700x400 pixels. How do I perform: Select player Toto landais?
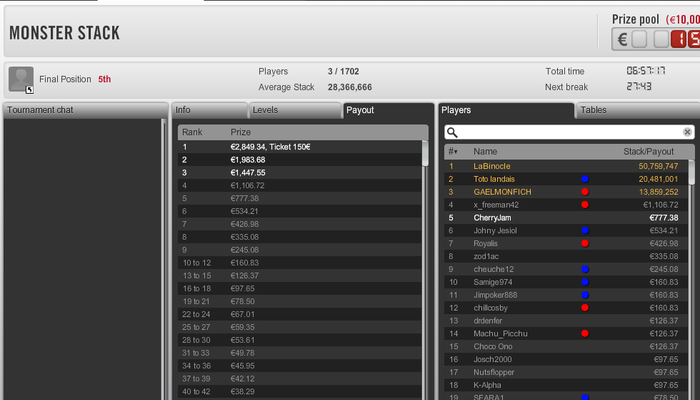[x=567, y=179]
